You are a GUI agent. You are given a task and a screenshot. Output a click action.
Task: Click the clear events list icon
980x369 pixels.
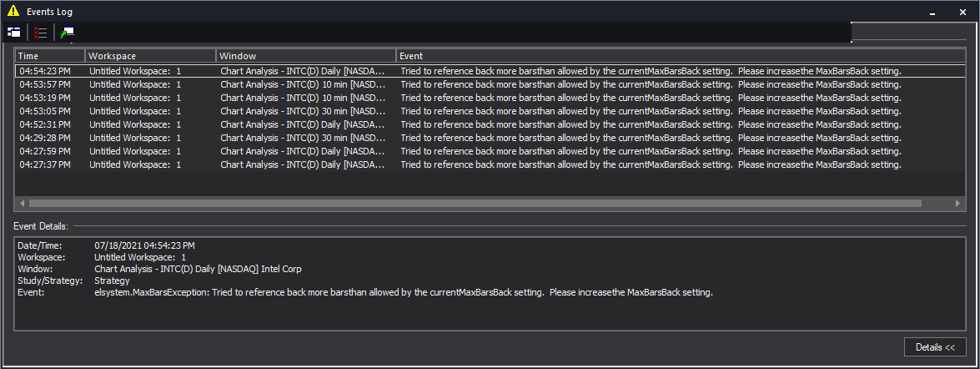pyautogui.click(x=41, y=32)
